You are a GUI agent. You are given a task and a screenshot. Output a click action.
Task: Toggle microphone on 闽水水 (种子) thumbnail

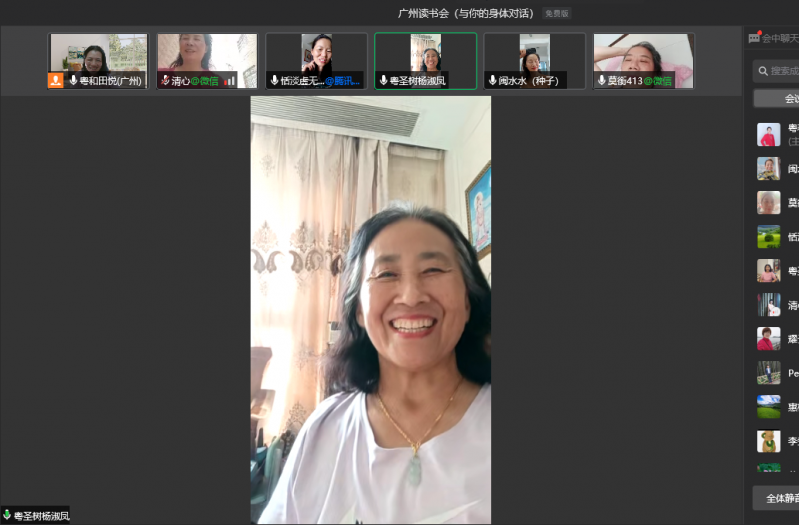(x=493, y=80)
